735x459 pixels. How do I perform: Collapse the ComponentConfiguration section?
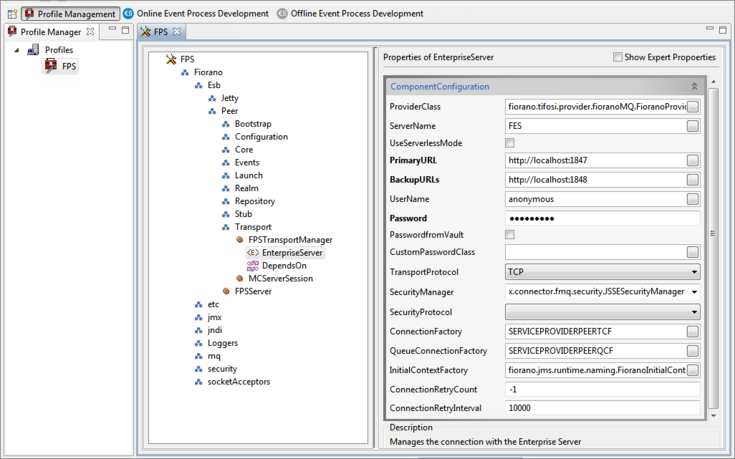click(694, 86)
